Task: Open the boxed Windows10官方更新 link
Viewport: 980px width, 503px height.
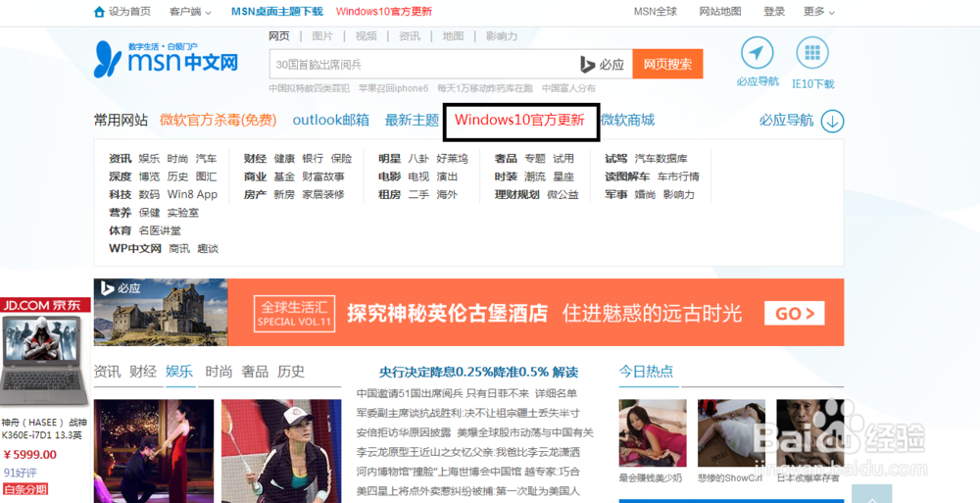Action: [519, 121]
